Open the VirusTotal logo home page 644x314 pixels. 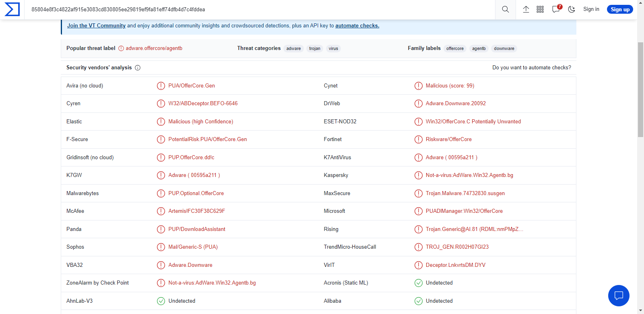coord(12,9)
